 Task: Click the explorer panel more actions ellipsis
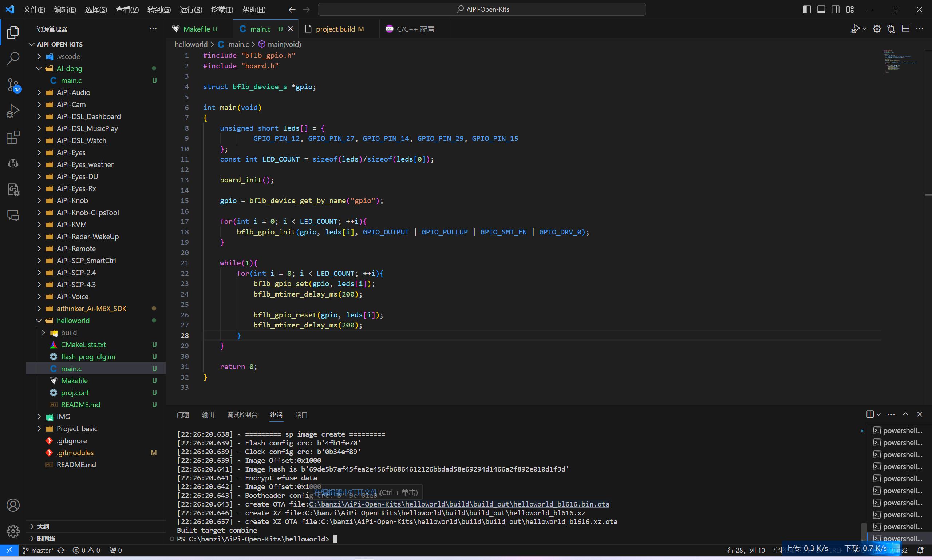coord(153,29)
